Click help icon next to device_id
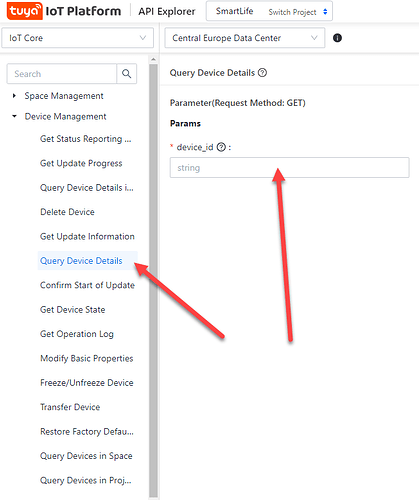The image size is (419, 500). coord(221,147)
